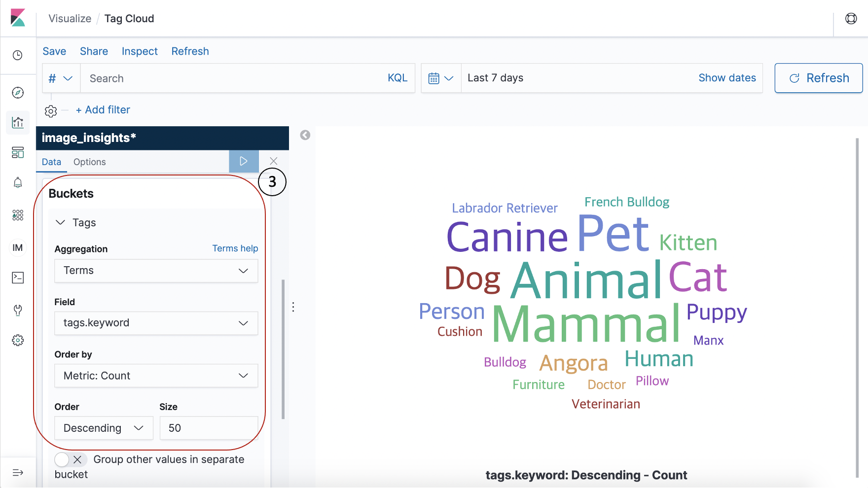Image resolution: width=868 pixels, height=488 pixels.
Task: Click Save in the top menu
Action: tap(54, 51)
